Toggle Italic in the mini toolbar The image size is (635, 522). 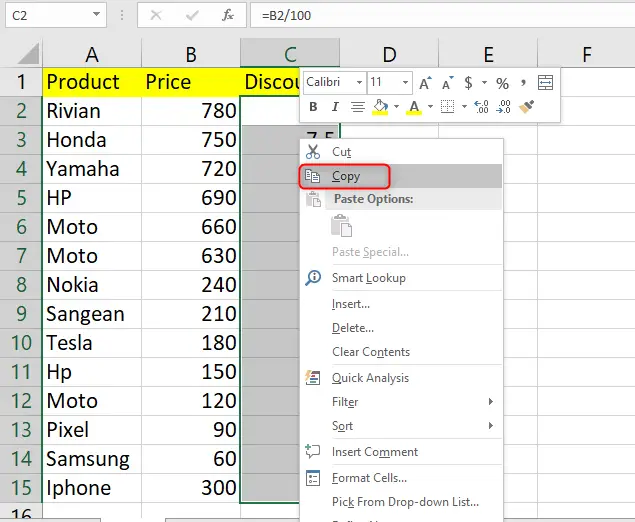335,107
